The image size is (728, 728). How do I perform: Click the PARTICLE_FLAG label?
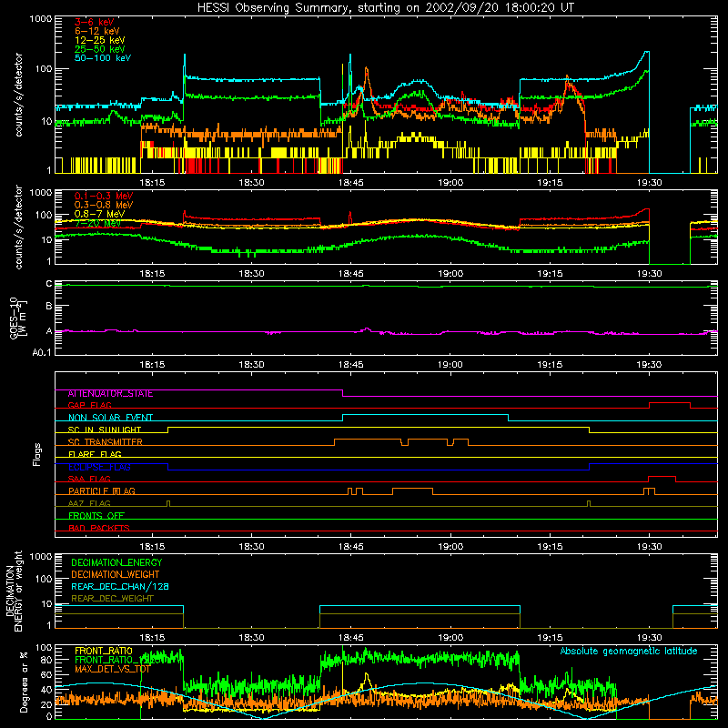tap(102, 491)
